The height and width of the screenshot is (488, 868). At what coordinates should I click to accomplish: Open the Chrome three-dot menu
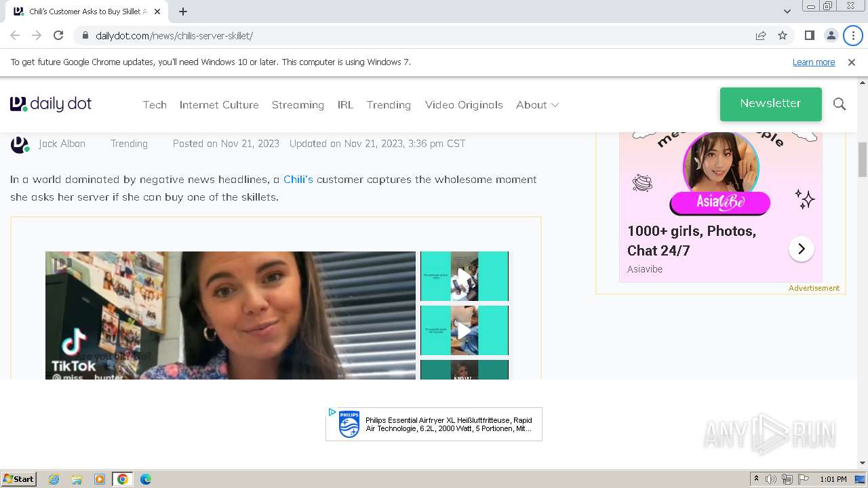853,35
